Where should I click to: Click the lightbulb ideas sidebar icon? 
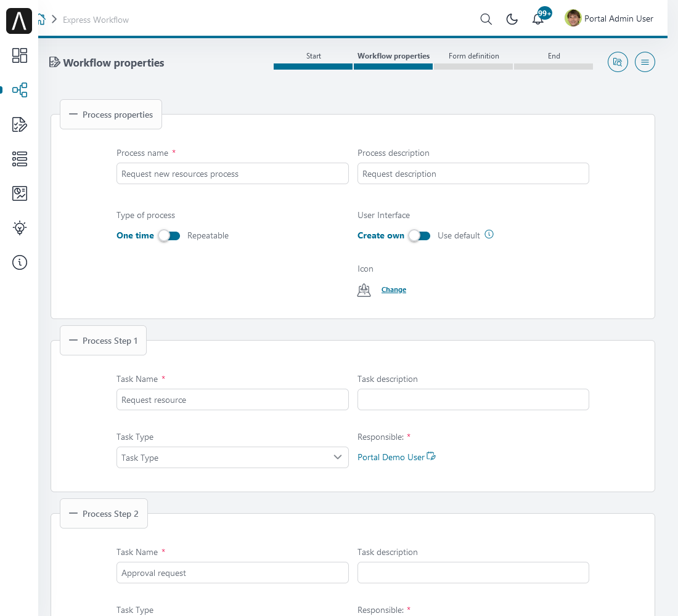point(20,228)
